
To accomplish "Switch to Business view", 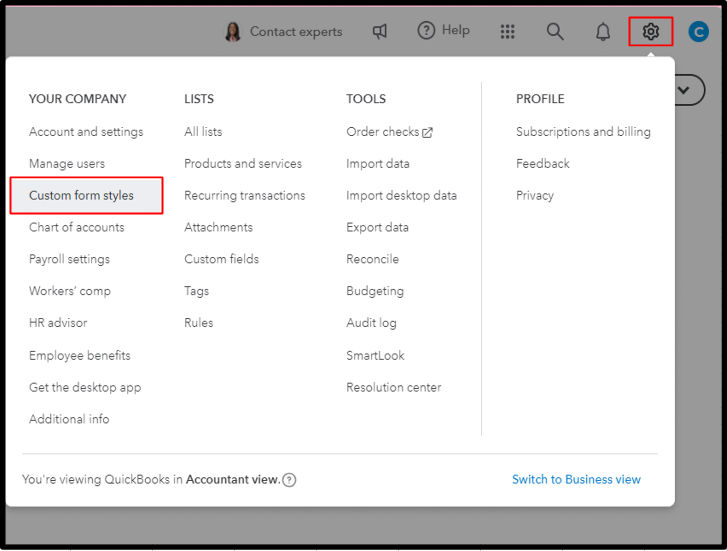I will 576,479.
